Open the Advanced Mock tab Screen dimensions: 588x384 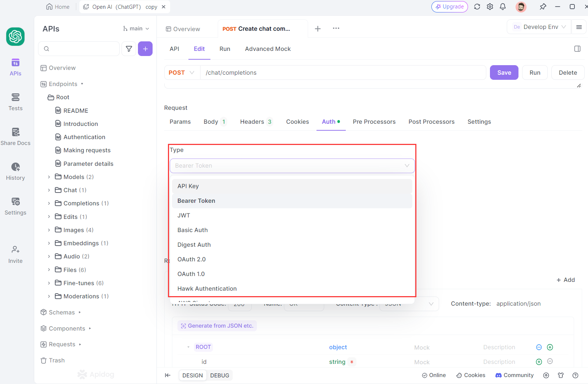(268, 49)
